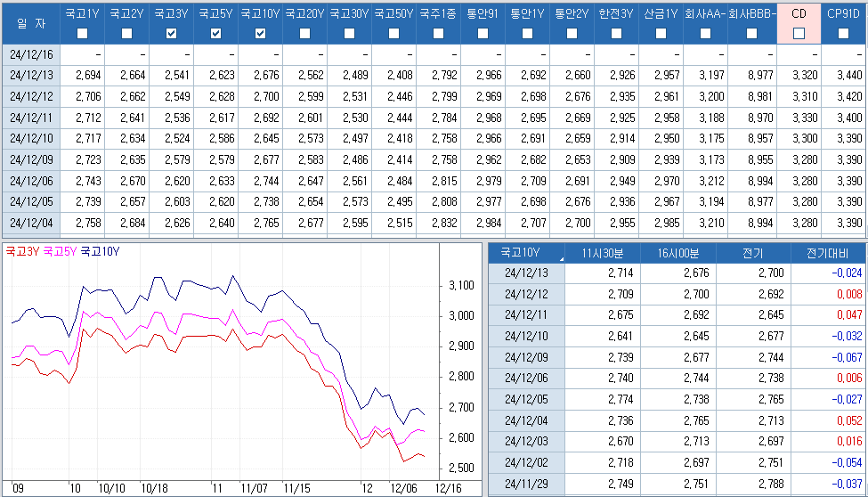Uncheck the 국고3Y column checkbox

(171, 33)
